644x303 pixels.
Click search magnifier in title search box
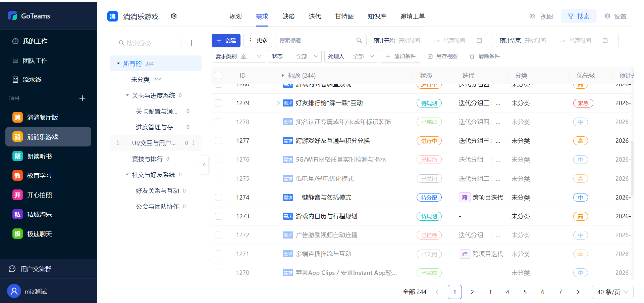coord(359,40)
